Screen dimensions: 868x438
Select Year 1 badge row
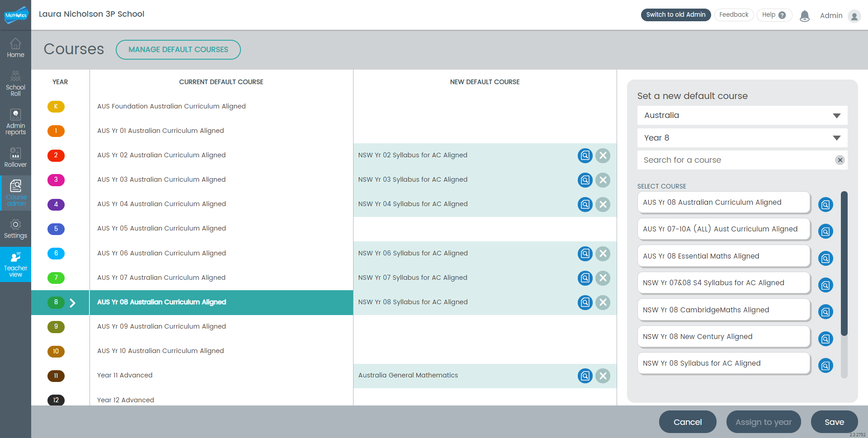(56, 131)
